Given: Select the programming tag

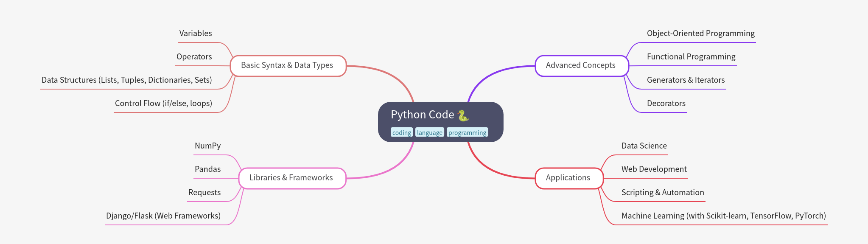Looking at the screenshot, I should click(467, 132).
